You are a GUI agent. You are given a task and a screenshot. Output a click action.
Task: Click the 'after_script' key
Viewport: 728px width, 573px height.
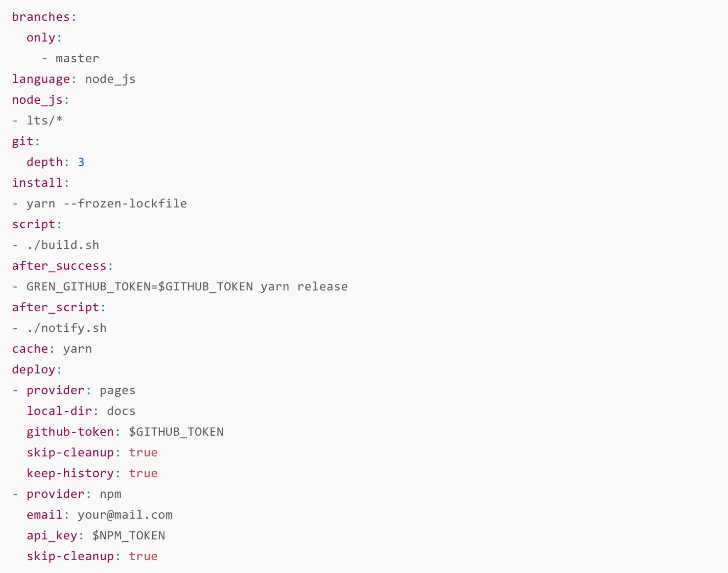(x=56, y=307)
